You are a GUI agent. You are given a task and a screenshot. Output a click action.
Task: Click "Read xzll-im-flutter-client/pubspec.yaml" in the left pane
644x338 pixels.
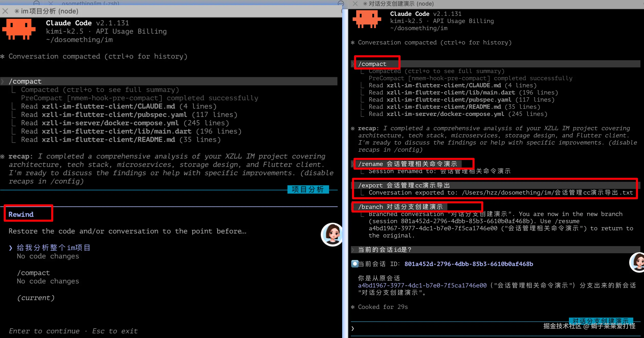click(129, 115)
